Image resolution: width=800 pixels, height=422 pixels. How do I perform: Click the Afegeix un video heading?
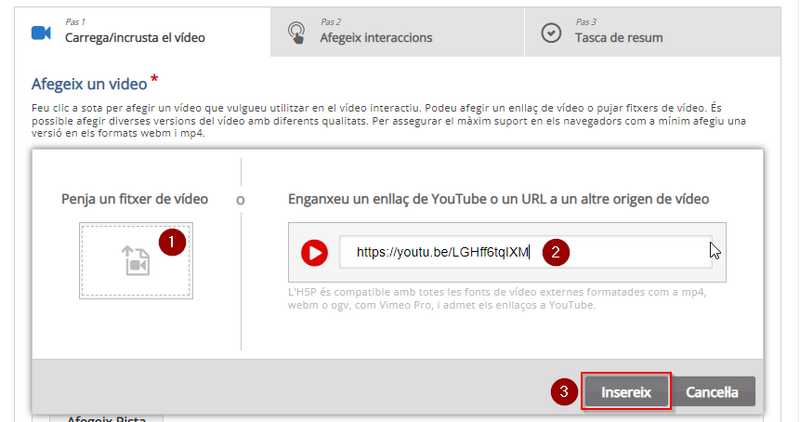[89, 84]
